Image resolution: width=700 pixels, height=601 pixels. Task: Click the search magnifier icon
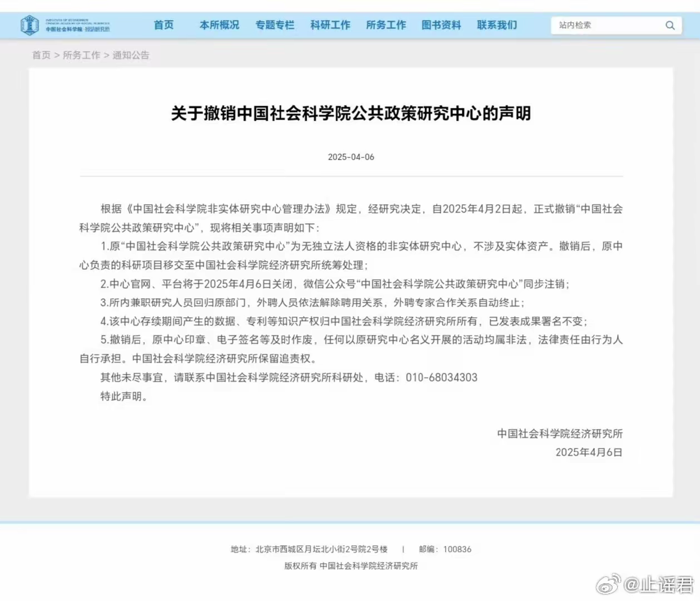coord(670,26)
